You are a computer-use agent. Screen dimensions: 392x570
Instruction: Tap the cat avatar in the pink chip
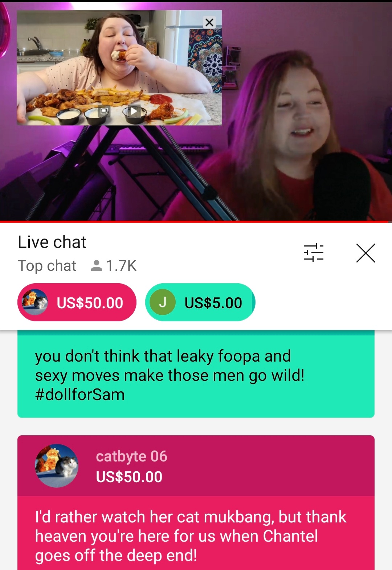(35, 302)
